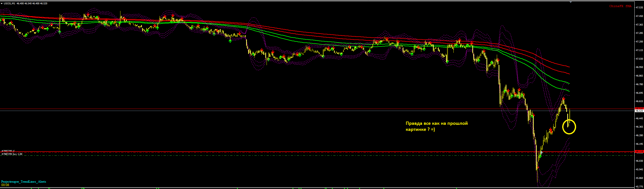Viewport: 644px width, 189px height.
Task: Click the red 46.540 price tag on axis
Action: (x=639, y=109)
